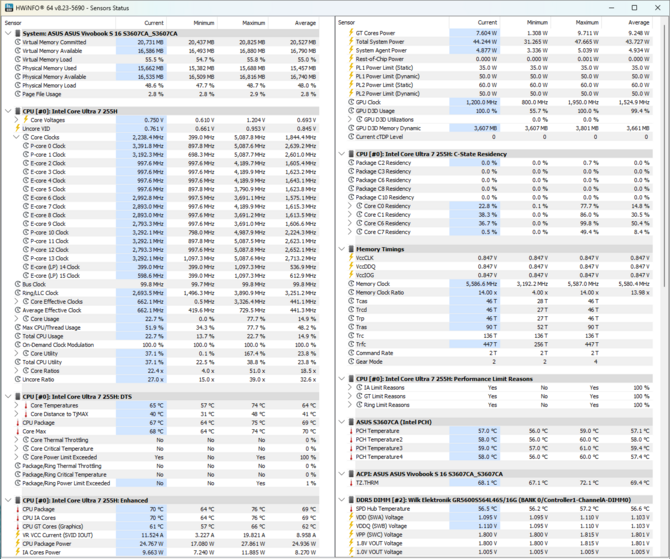Expand the Core Ratios row
Screen dimensions: 670x559
[17, 371]
